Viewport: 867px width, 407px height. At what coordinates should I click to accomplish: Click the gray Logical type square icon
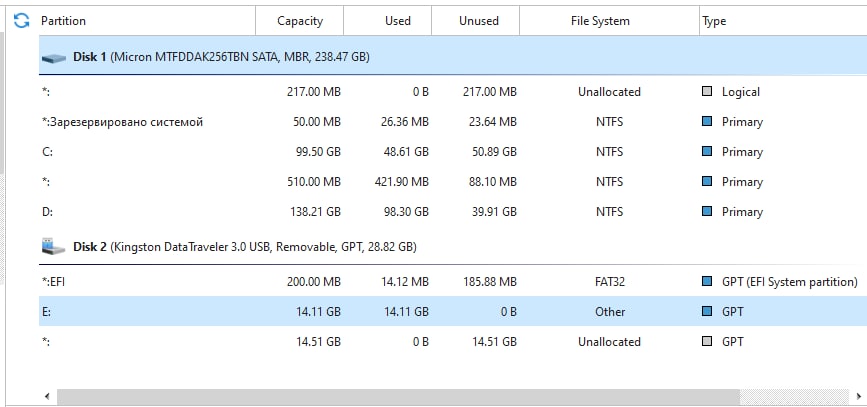click(x=707, y=91)
